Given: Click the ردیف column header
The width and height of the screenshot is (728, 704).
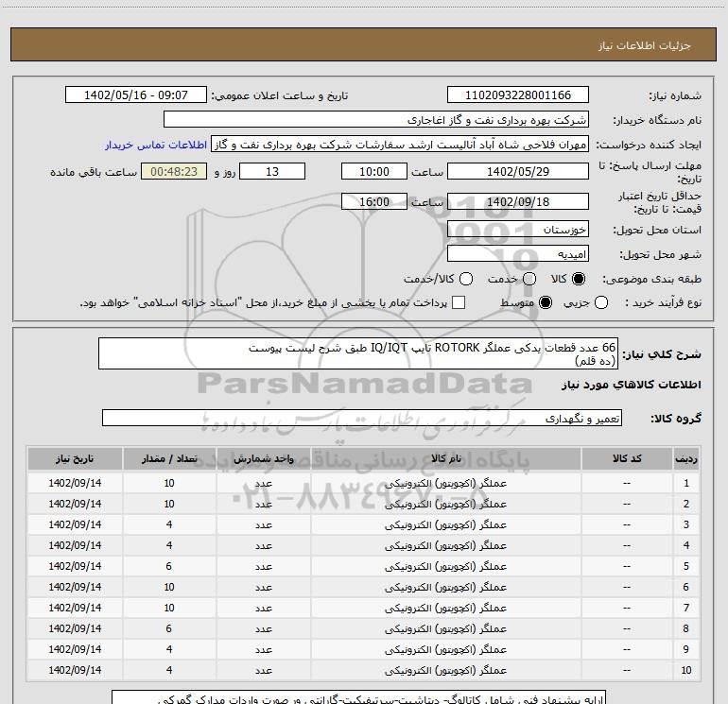Looking at the screenshot, I should 685,458.
